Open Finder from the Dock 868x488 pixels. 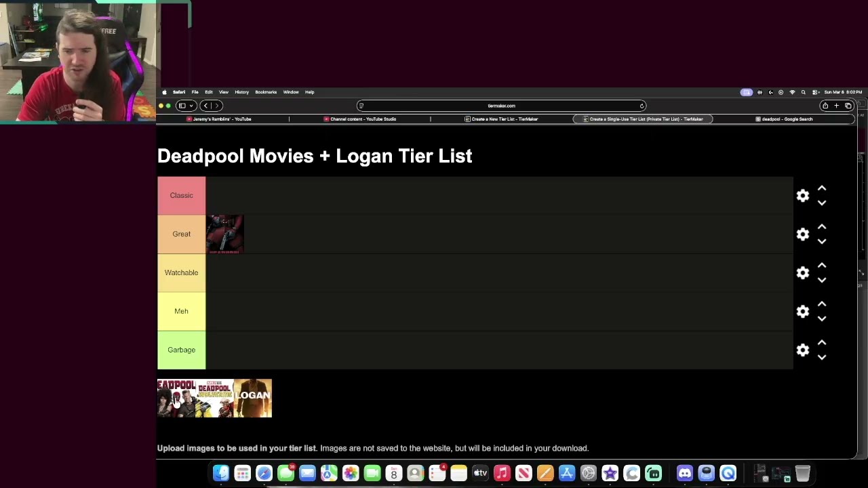221,473
